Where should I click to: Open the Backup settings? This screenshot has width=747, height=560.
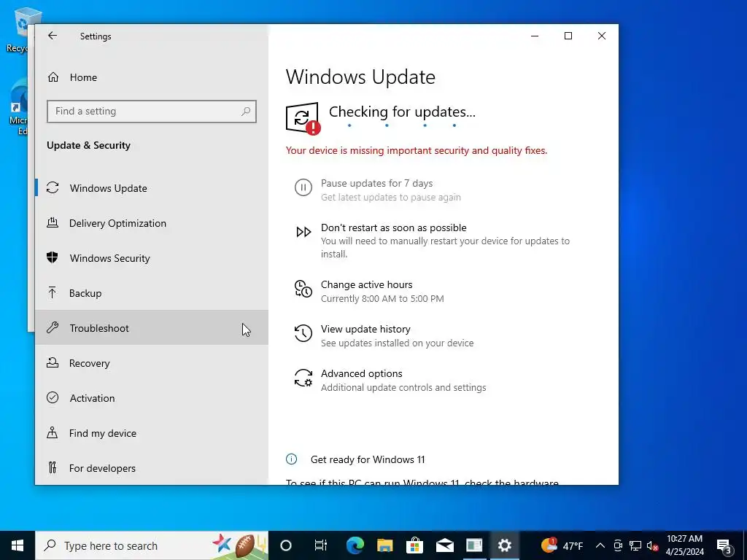(x=152, y=293)
